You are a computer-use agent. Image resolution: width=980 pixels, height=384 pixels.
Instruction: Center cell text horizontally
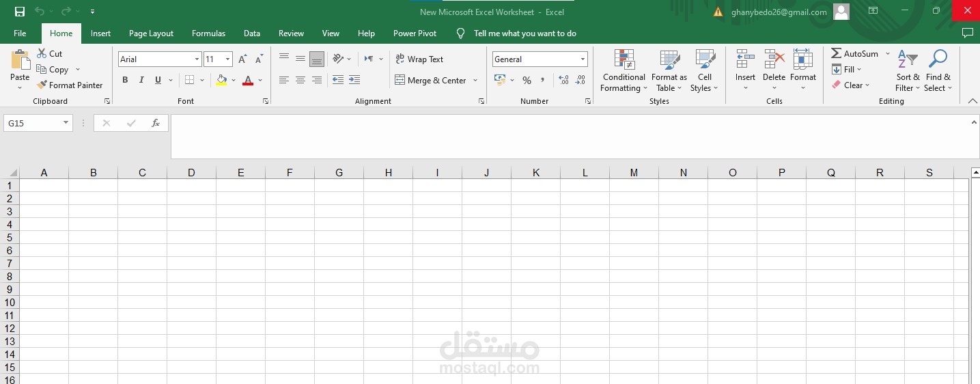tap(300, 80)
